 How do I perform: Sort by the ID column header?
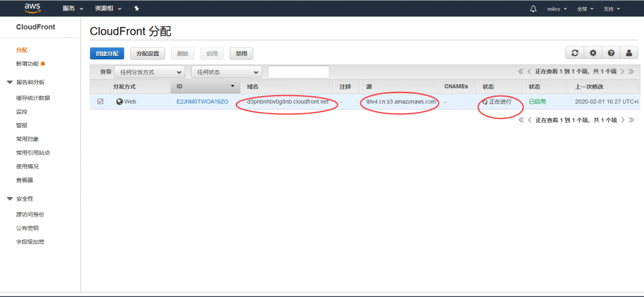click(x=206, y=87)
